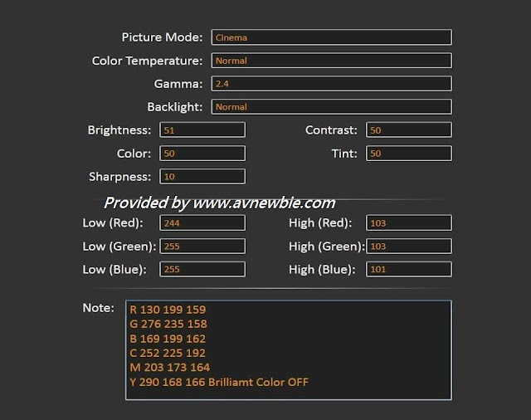Focus the Backlight field showing Normal
This screenshot has width=531, height=420.
(x=332, y=107)
